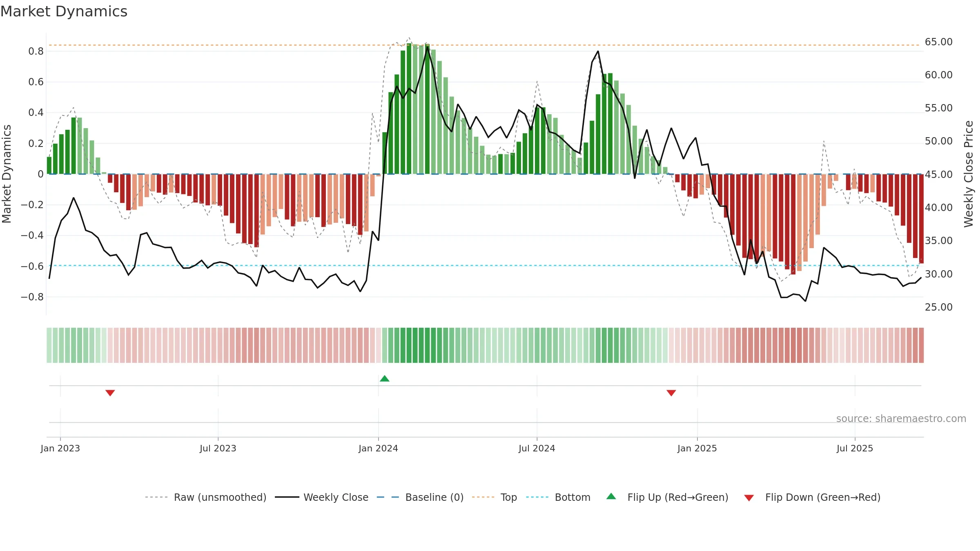Click the last red heat strip cell at right end
Viewport: 980px width, 551px height.
921,345
